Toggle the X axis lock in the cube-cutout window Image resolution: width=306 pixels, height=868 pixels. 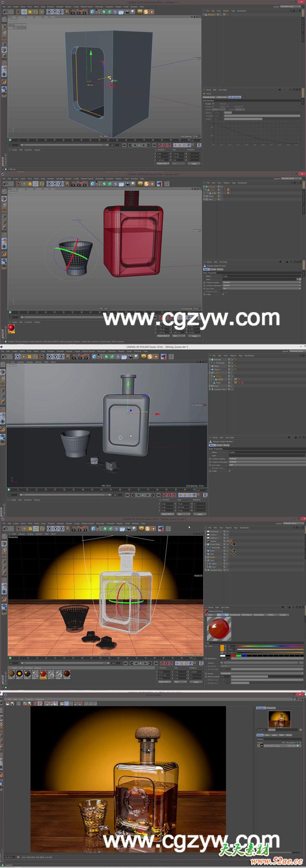pos(49,12)
